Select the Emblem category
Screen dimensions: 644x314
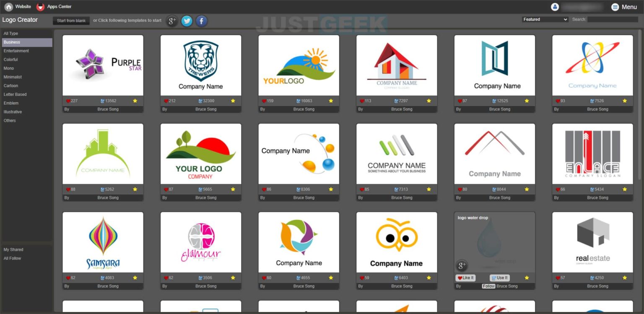27,103
